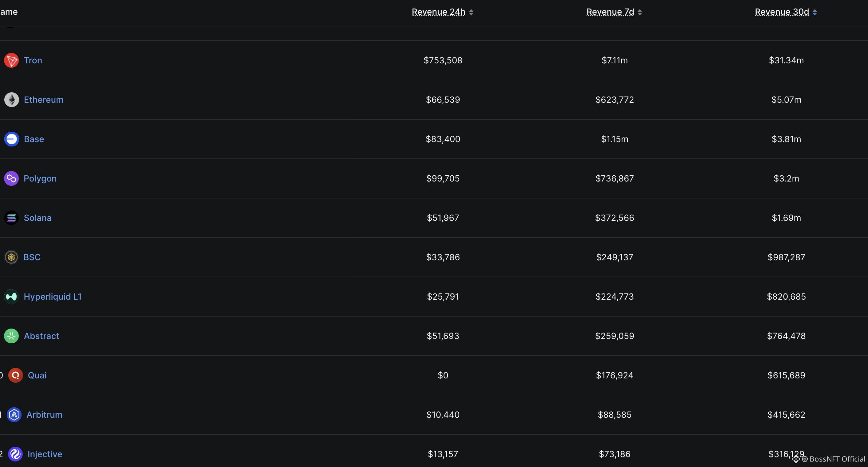
Task: Open the Tron chain link
Action: click(33, 60)
